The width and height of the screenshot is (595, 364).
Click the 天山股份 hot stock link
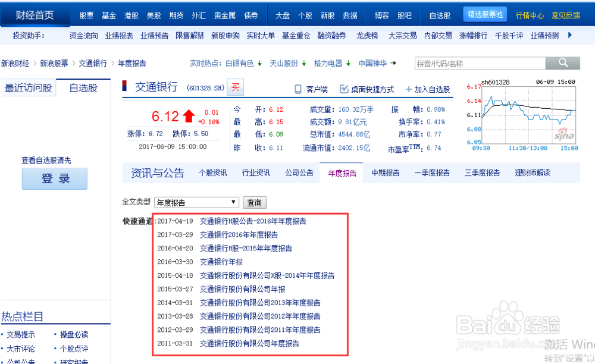[283, 63]
